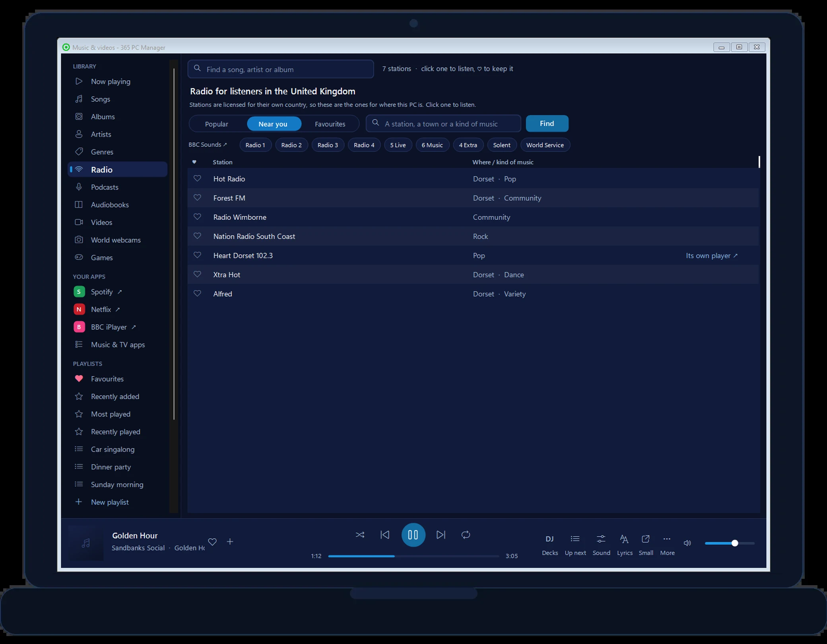Favourite the Hot Radio station
Image resolution: width=827 pixels, height=644 pixels.
coord(197,178)
